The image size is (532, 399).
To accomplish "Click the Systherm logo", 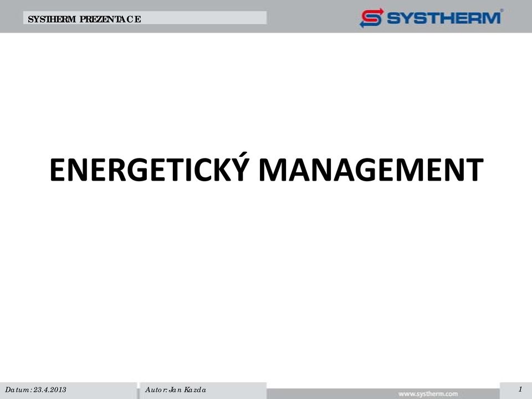I will click(x=431, y=17).
